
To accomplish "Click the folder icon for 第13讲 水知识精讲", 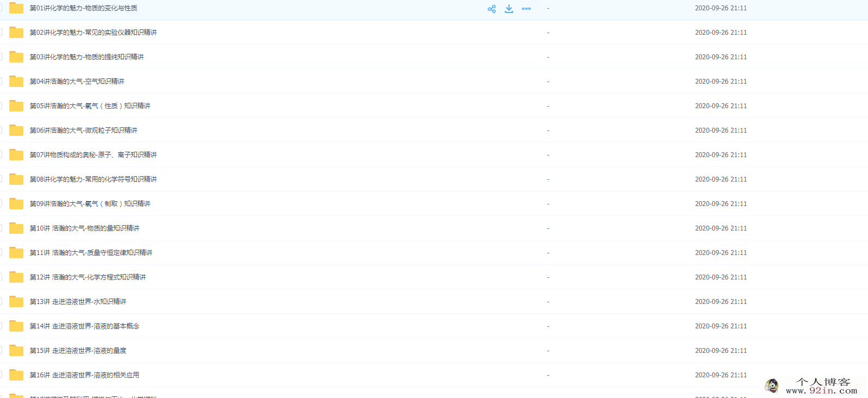I will tap(16, 302).
